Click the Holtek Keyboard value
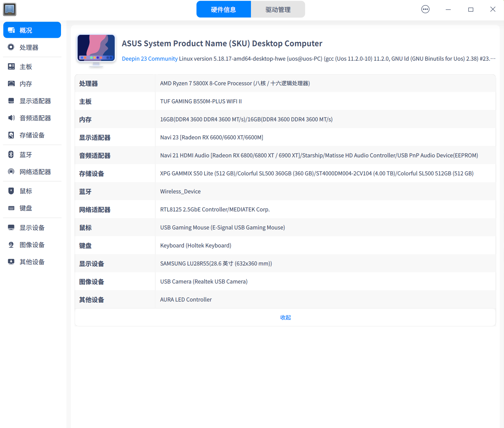Viewport: 504px width, 428px height. [x=196, y=245]
